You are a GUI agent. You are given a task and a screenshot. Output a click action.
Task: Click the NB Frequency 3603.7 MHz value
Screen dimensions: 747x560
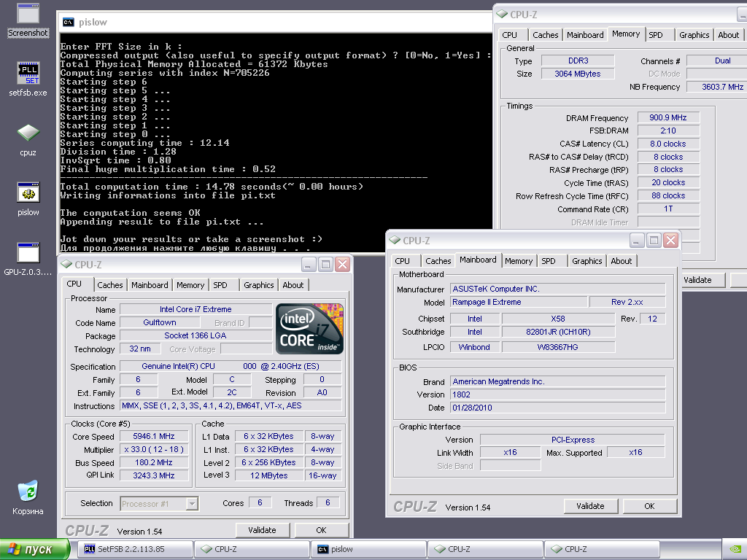point(717,87)
